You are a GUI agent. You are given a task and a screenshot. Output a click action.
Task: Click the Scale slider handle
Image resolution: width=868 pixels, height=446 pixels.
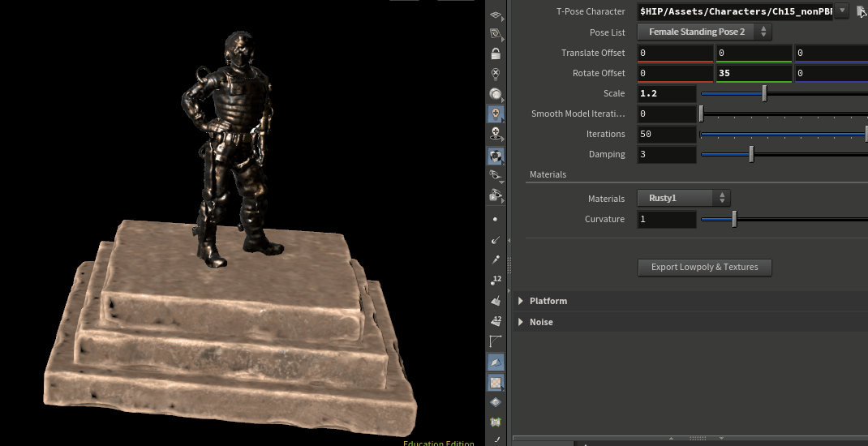(764, 94)
